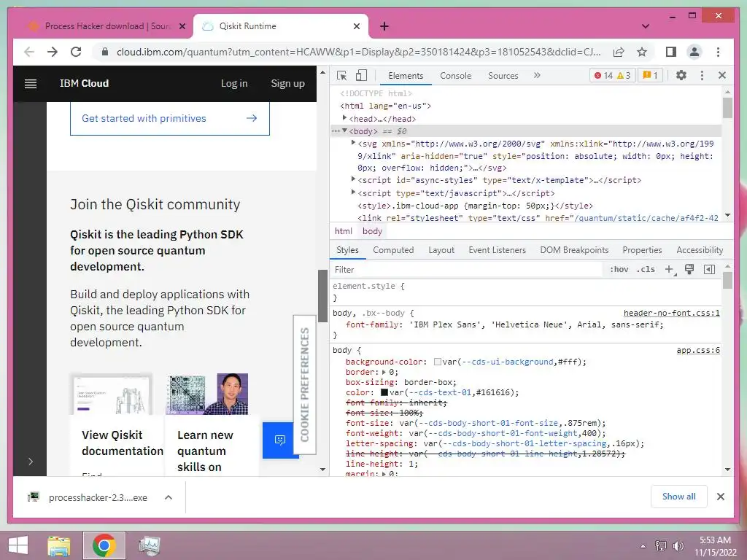
Task: Toggle Chrome side panel icon
Action: [671, 52]
